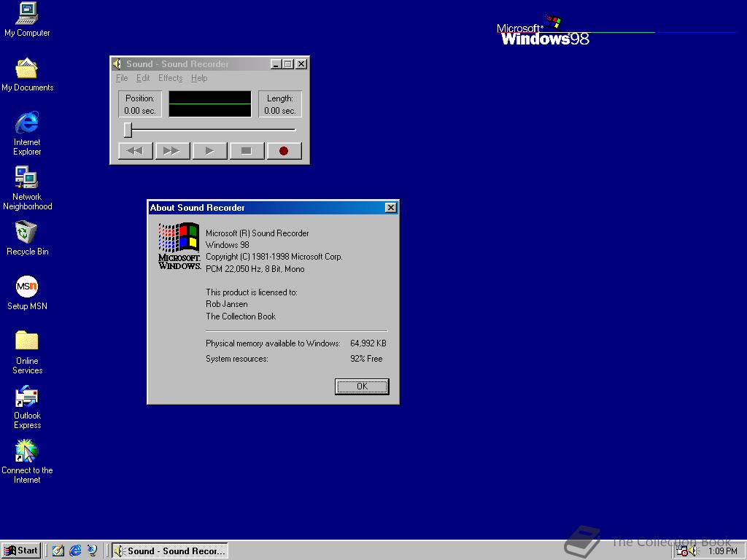The image size is (747, 560).
Task: Select the Online Services folder icon
Action: (x=27, y=352)
